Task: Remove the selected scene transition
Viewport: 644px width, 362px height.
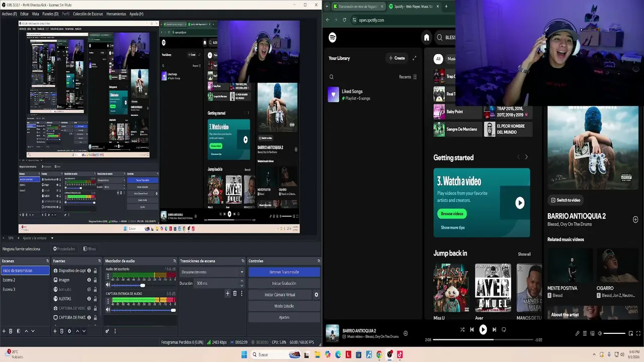Action: [x=234, y=293]
